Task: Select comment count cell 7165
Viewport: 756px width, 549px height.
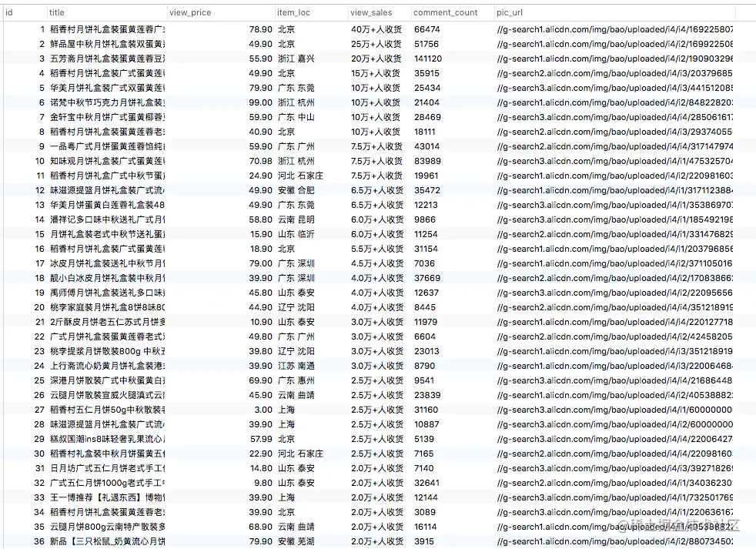Action: pyautogui.click(x=423, y=454)
